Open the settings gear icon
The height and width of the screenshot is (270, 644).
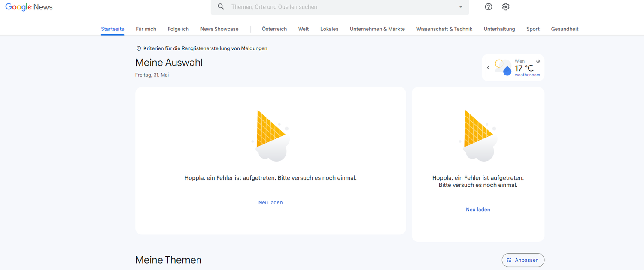click(505, 7)
